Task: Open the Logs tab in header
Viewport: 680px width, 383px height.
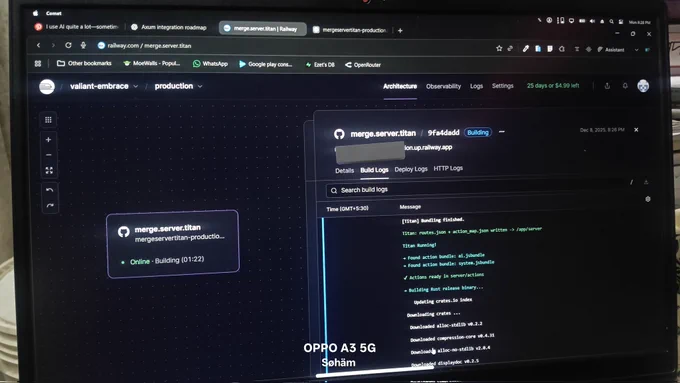Action: [x=476, y=86]
